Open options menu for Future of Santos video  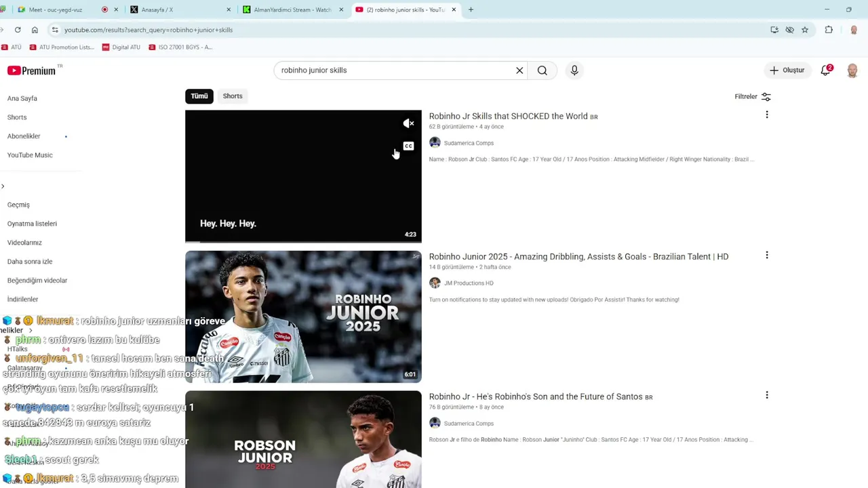point(767,395)
